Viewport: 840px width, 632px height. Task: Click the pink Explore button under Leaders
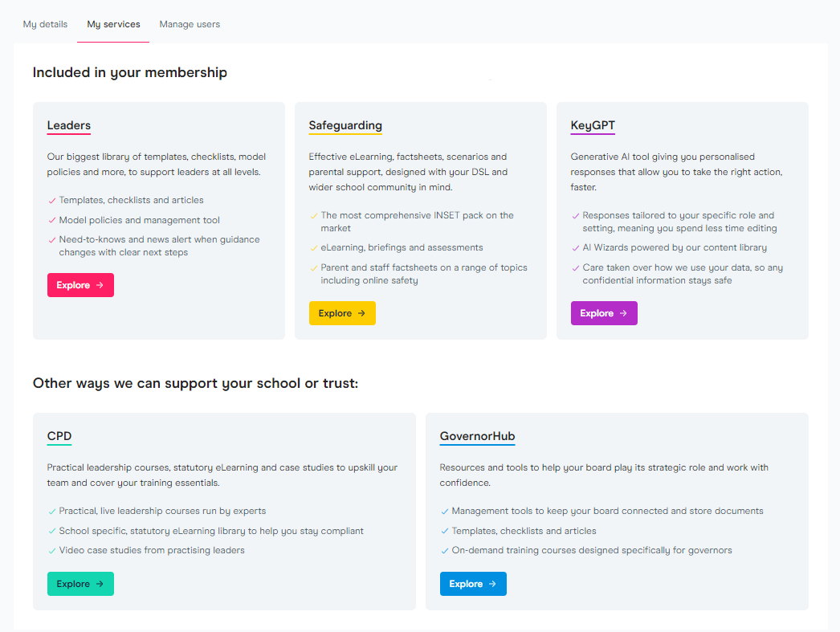80,285
